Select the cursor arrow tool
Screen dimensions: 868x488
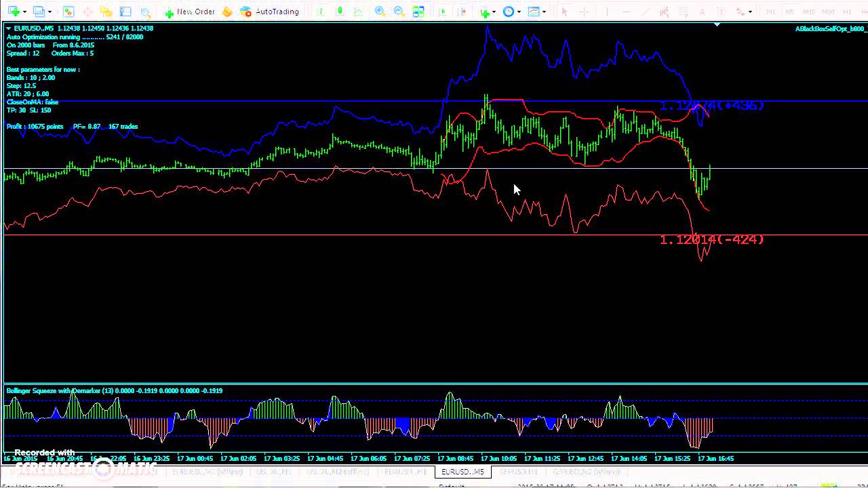(x=564, y=12)
